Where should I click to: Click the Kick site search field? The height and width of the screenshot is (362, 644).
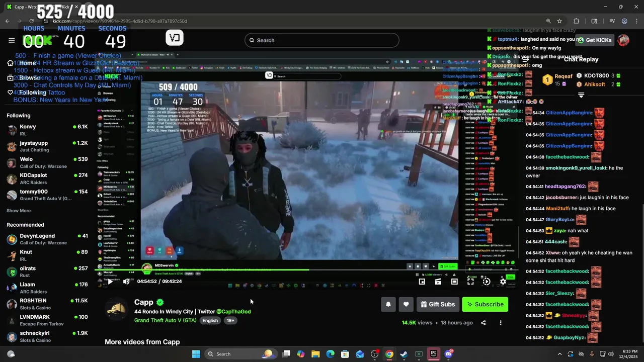(x=322, y=40)
